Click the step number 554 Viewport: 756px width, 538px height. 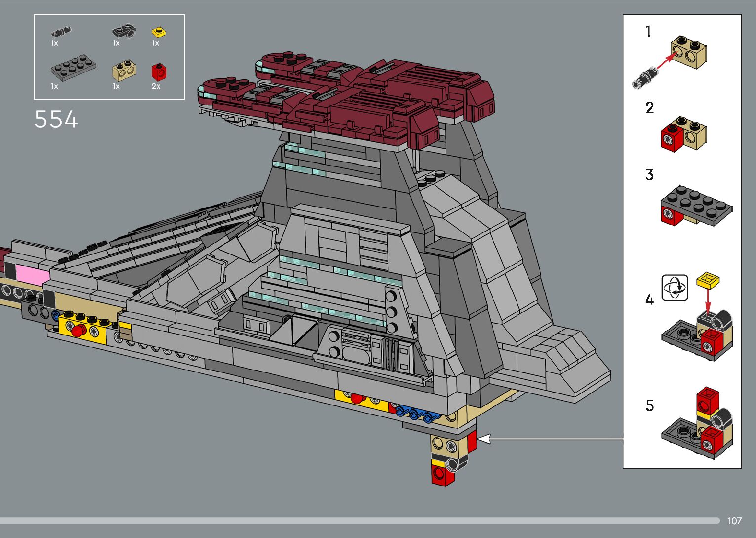pyautogui.click(x=56, y=120)
